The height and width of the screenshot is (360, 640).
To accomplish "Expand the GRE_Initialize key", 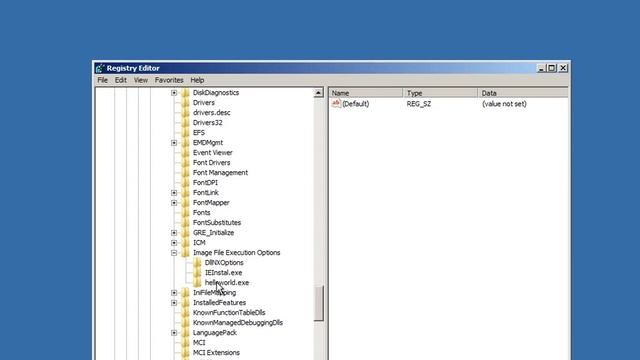I will pyautogui.click(x=174, y=233).
